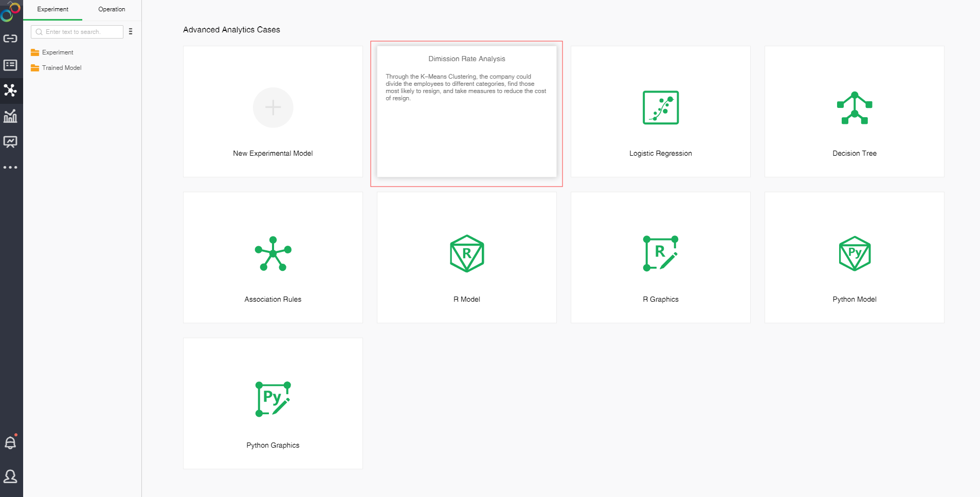The height and width of the screenshot is (497, 980).
Task: Open the R Model icon
Action: [466, 253]
